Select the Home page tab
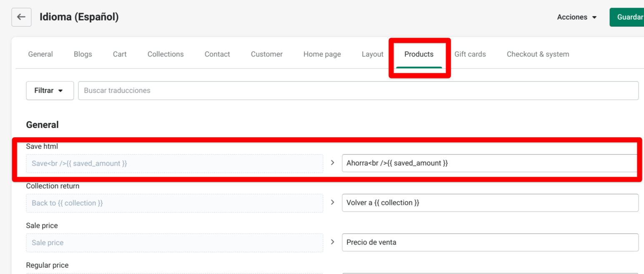644x274 pixels. point(322,54)
